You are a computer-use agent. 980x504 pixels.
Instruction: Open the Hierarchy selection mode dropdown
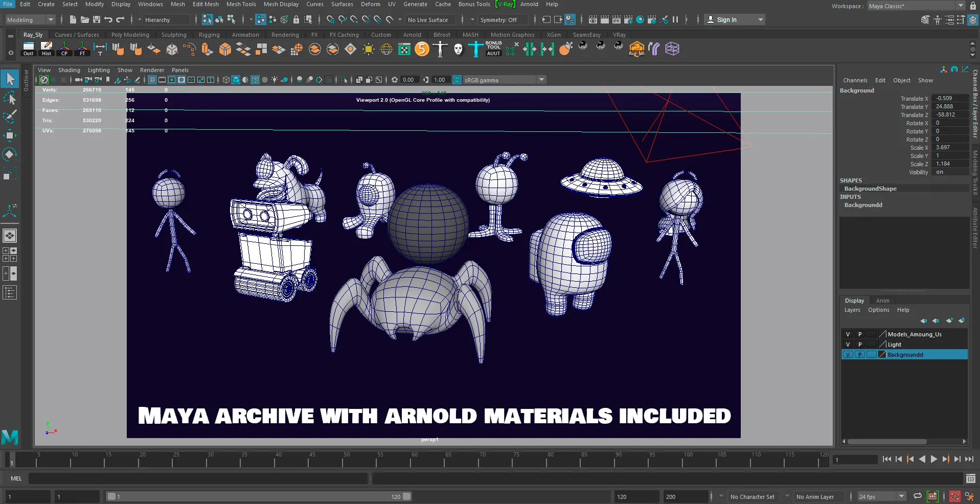[x=166, y=20]
